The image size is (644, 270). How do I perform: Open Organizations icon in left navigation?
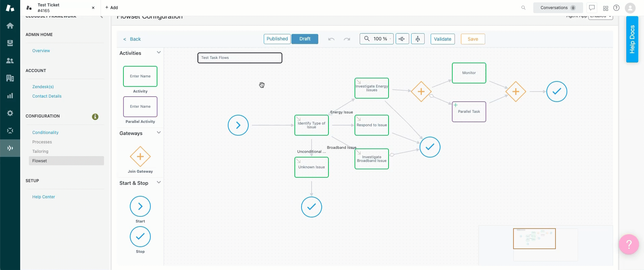[10, 78]
